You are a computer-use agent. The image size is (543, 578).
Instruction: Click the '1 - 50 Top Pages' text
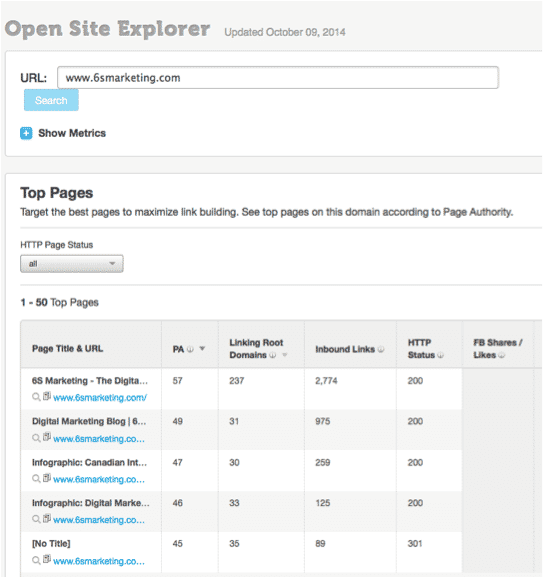pyautogui.click(x=59, y=303)
